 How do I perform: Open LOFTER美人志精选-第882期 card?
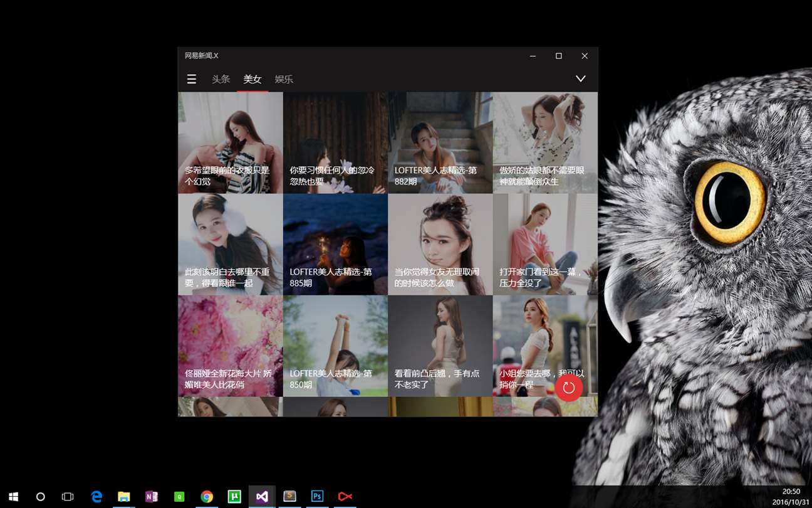click(x=440, y=143)
